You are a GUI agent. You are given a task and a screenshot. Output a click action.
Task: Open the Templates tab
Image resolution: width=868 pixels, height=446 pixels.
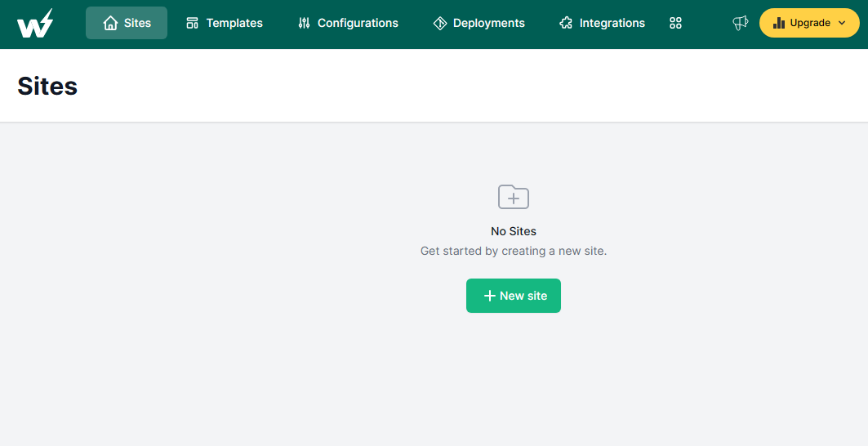pos(225,23)
